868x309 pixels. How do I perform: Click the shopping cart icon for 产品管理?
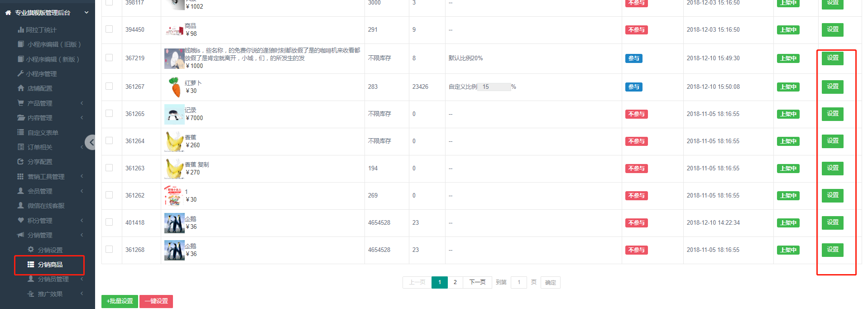[20, 103]
